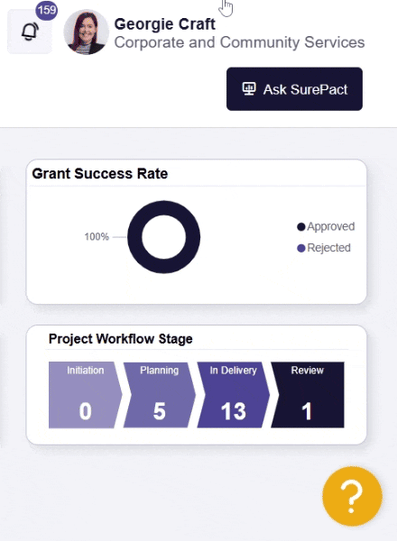Select the Planning workflow stage
397x541 pixels.
[159, 395]
